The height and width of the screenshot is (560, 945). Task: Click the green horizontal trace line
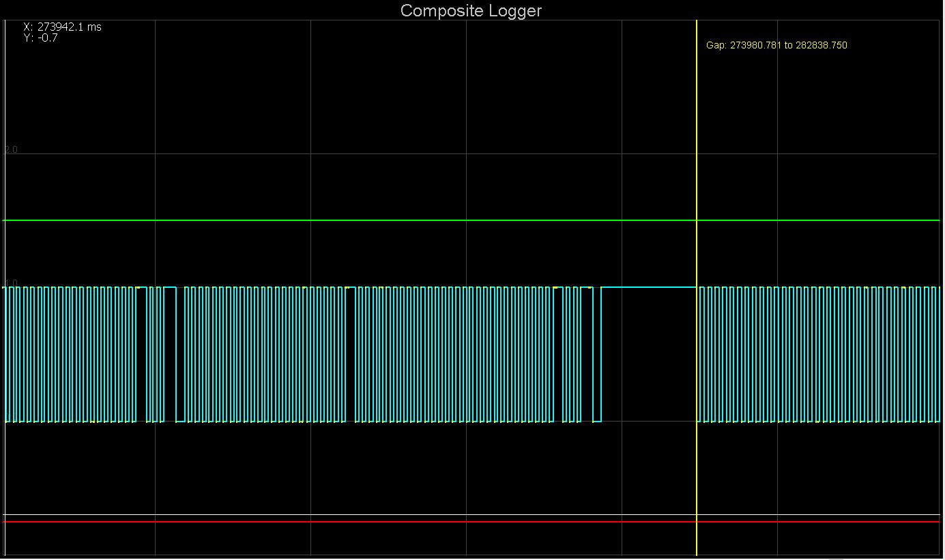[x=471, y=220]
